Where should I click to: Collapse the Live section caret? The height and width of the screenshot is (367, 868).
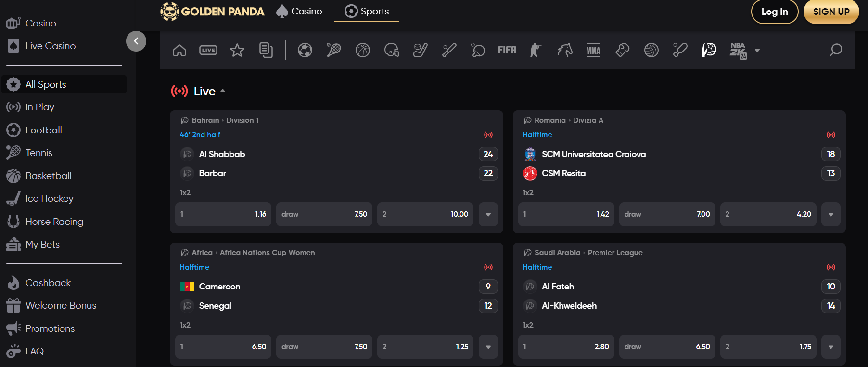223,91
